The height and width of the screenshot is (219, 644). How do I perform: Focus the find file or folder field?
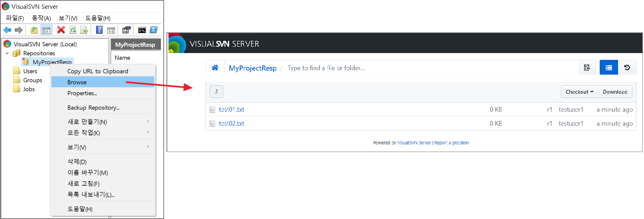click(431, 68)
